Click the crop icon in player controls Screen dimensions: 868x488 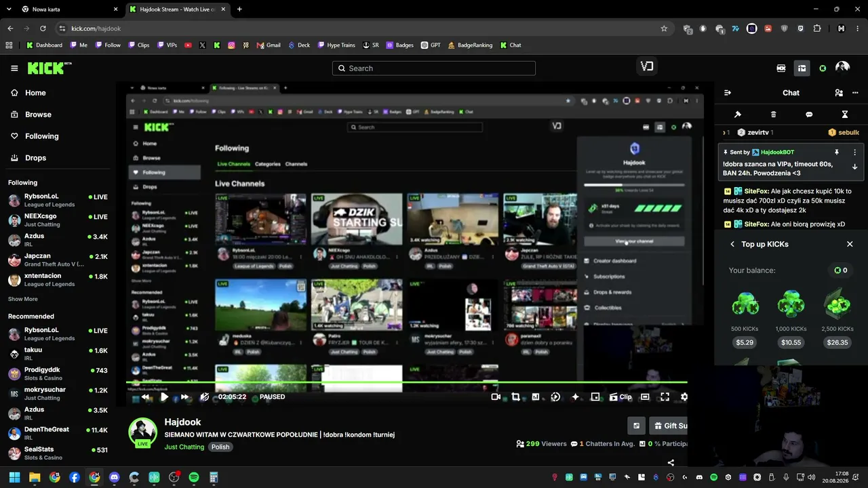[x=515, y=397]
